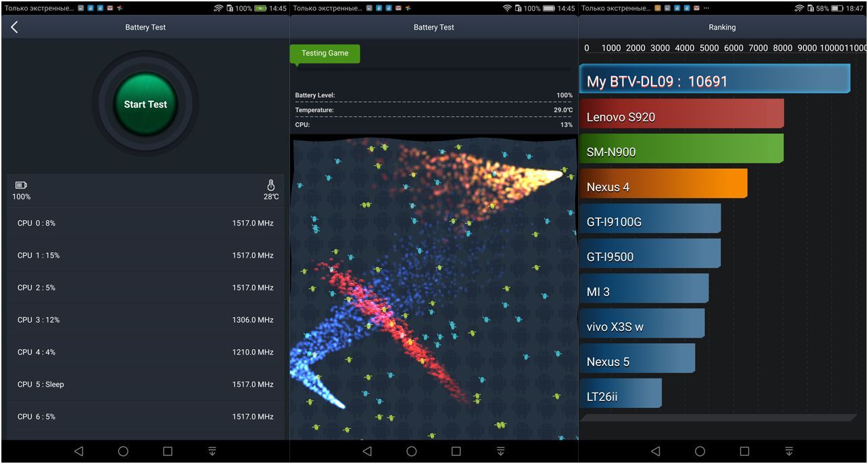Select the Testing Game tab label
The image size is (868, 464).
pyautogui.click(x=324, y=53)
